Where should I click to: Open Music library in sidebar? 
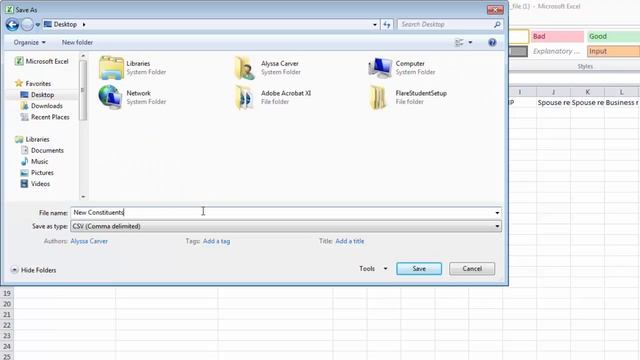point(35,161)
